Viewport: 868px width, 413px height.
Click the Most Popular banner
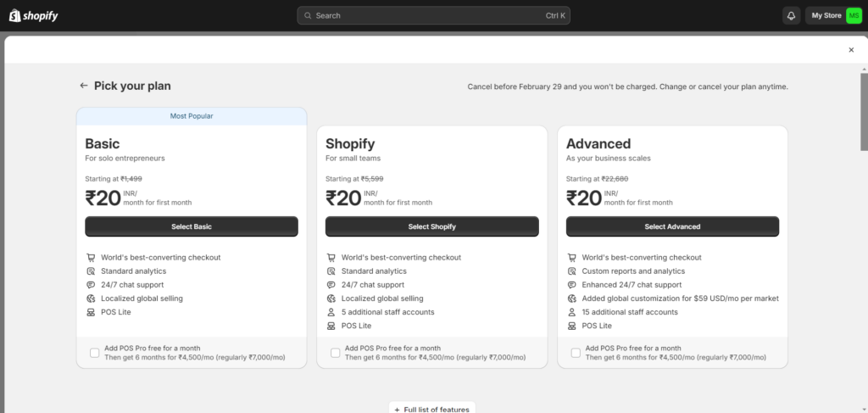point(192,116)
